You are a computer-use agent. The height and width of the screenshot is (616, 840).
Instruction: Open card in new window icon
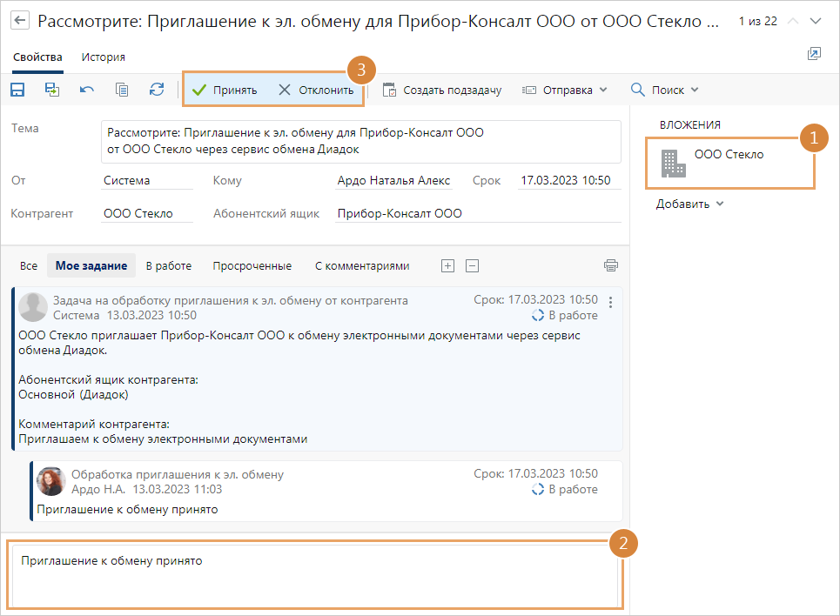click(x=814, y=54)
